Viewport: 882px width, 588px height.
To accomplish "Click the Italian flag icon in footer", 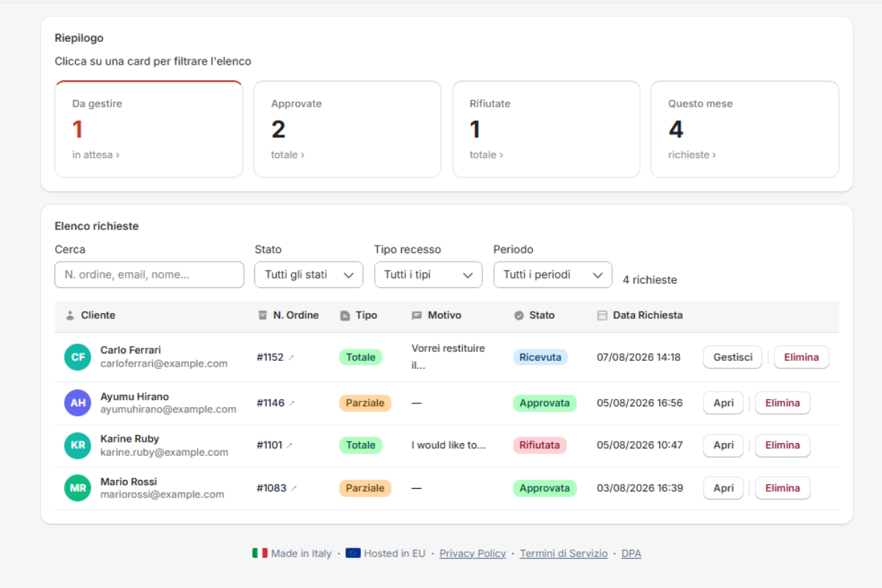I will [259, 553].
